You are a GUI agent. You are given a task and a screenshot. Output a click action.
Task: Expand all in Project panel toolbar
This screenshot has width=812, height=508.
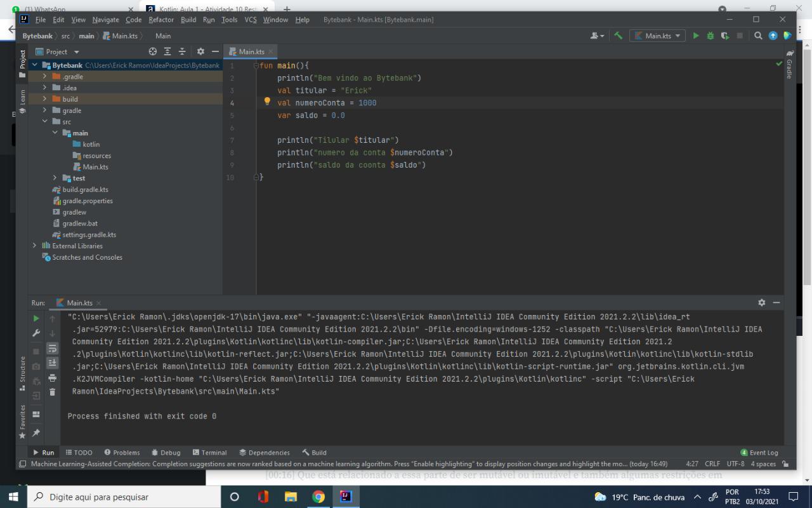click(x=167, y=51)
